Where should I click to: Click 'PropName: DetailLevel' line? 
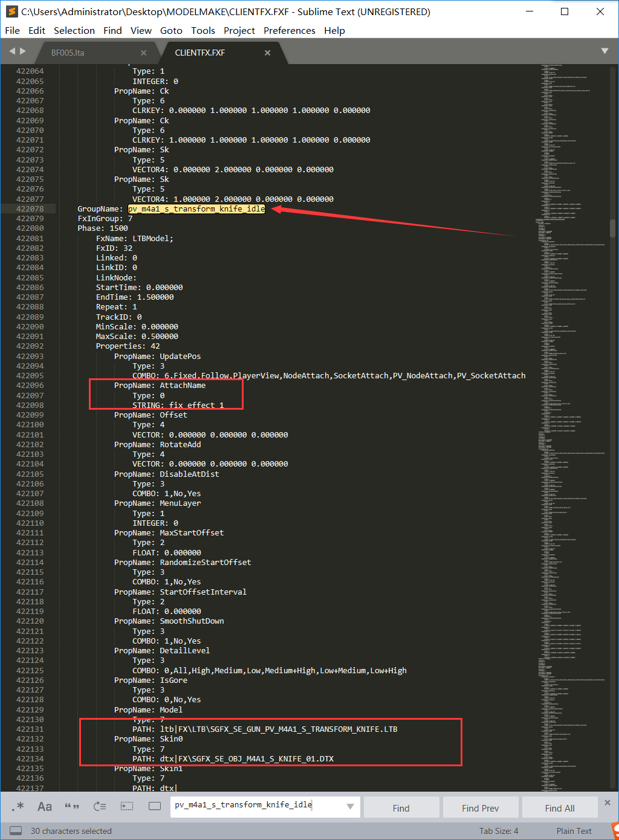click(162, 650)
